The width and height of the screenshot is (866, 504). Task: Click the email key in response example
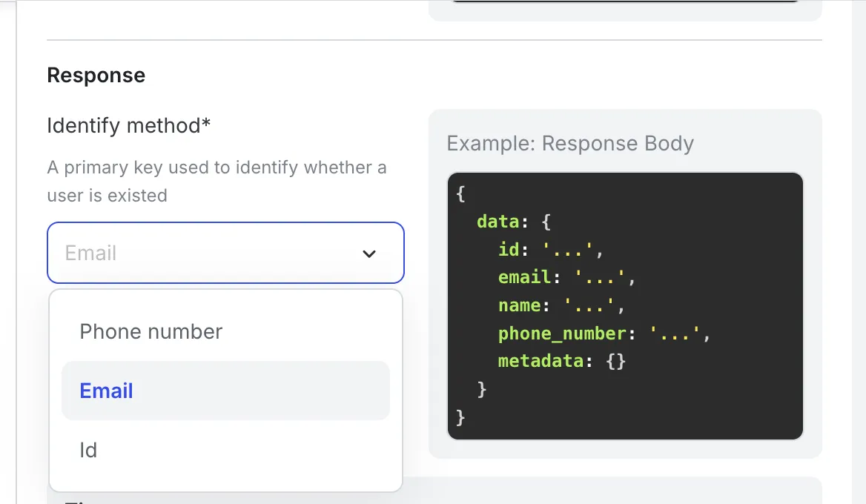(524, 277)
